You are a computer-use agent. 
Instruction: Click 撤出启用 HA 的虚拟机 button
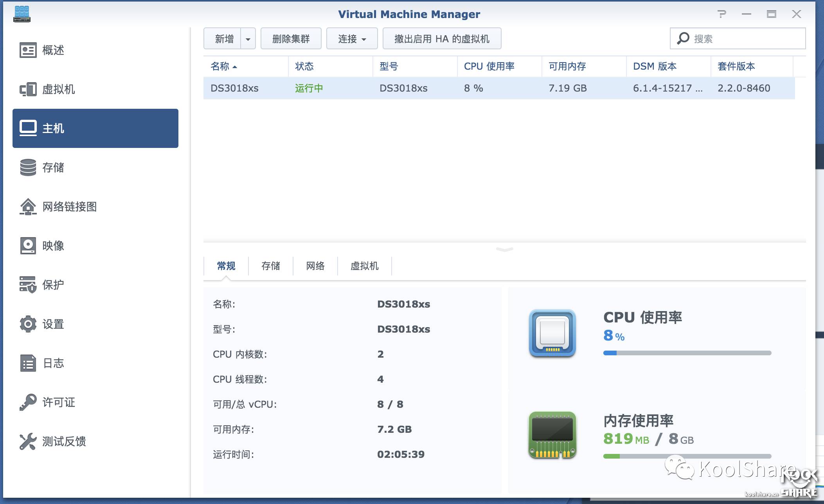[442, 39]
